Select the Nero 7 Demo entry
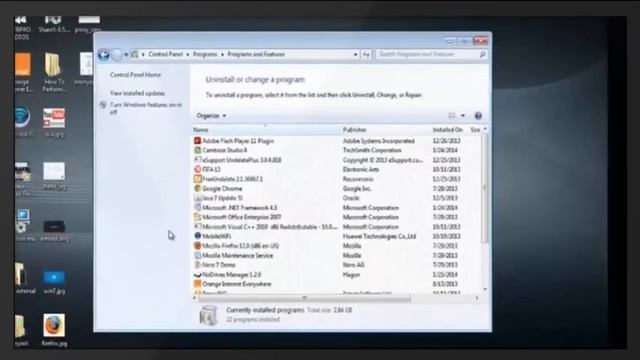Screen dimensions: 640x360 pos(337,265)
